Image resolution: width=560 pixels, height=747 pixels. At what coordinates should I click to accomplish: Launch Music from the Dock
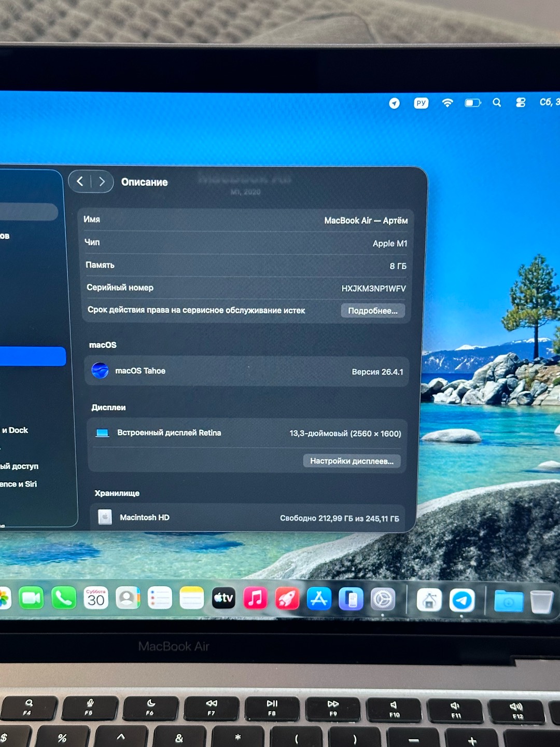256,598
